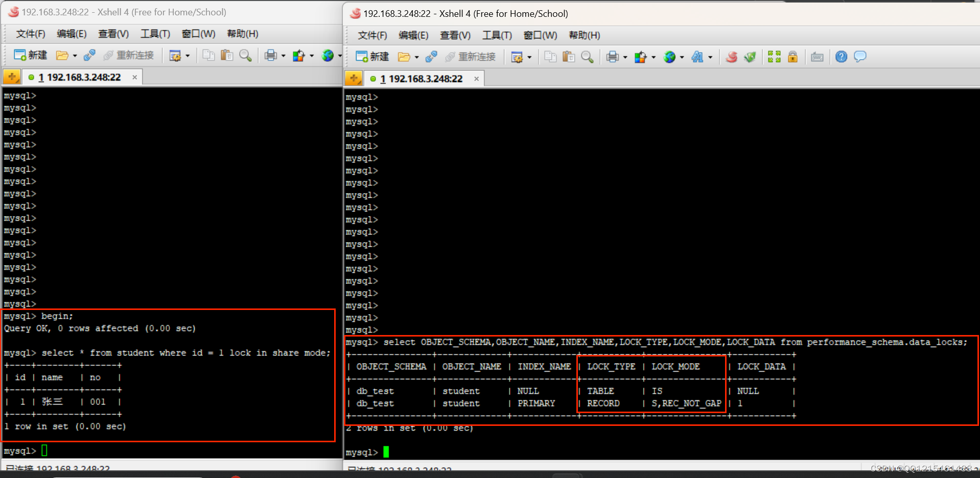The width and height of the screenshot is (980, 478).
Task: Open 窗口(W) menu in right window
Action: tap(541, 35)
